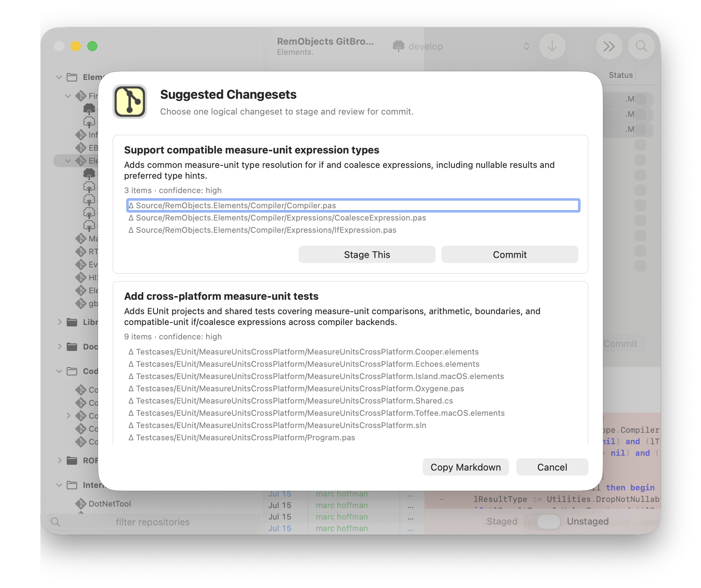This screenshot has width=701, height=588.
Task: Expand the ROF folder group
Action: pos(59,460)
